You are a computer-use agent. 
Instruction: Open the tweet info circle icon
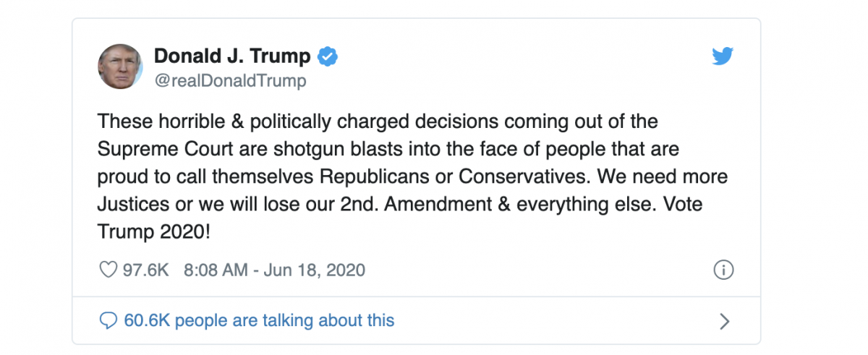723,270
